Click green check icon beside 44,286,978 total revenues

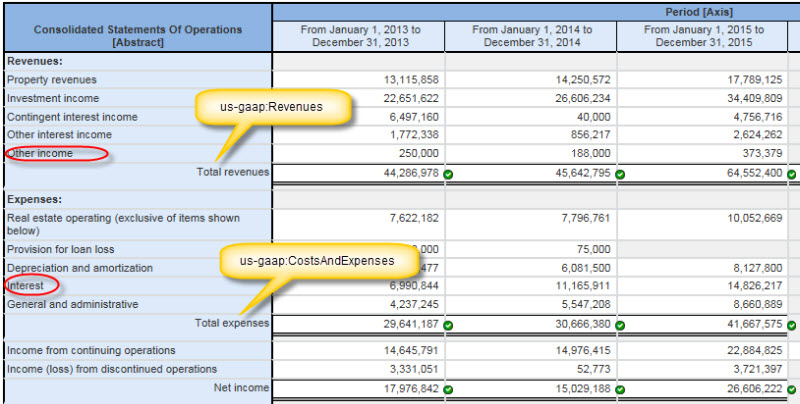(x=448, y=174)
